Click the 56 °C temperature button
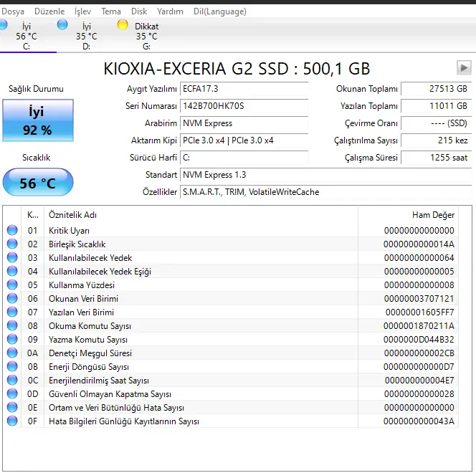Image resolution: width=476 pixels, height=473 pixels. pos(38,182)
